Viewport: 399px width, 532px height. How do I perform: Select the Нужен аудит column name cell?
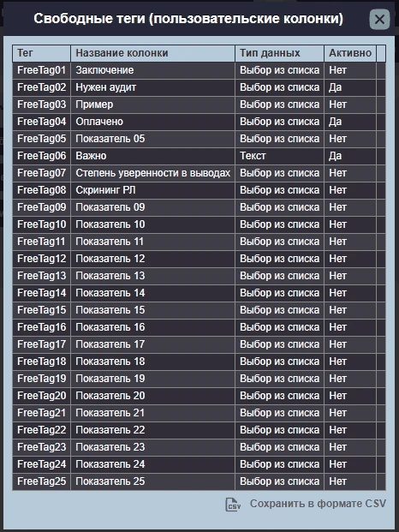(152, 87)
